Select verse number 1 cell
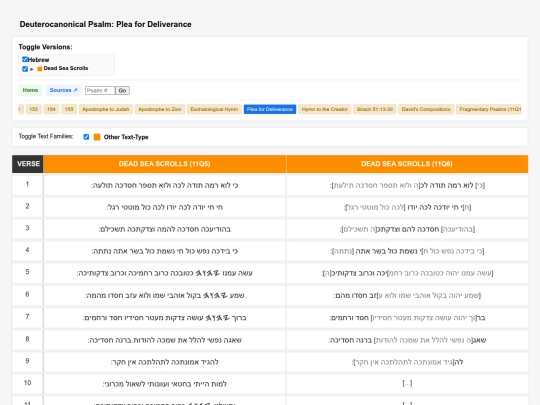Viewport: 540px width, 405px height. [28, 185]
